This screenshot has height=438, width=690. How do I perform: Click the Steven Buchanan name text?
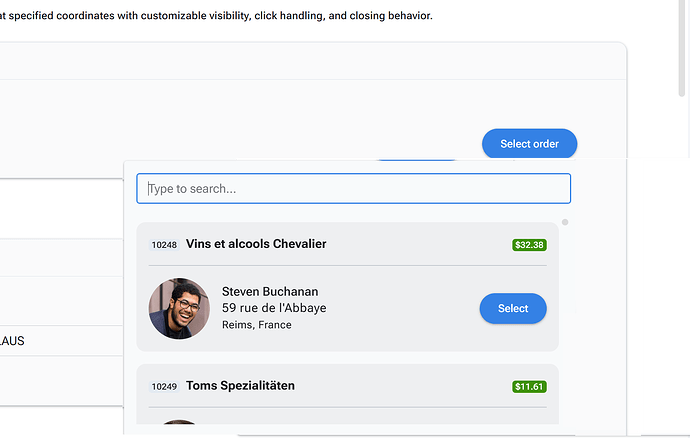tap(270, 291)
